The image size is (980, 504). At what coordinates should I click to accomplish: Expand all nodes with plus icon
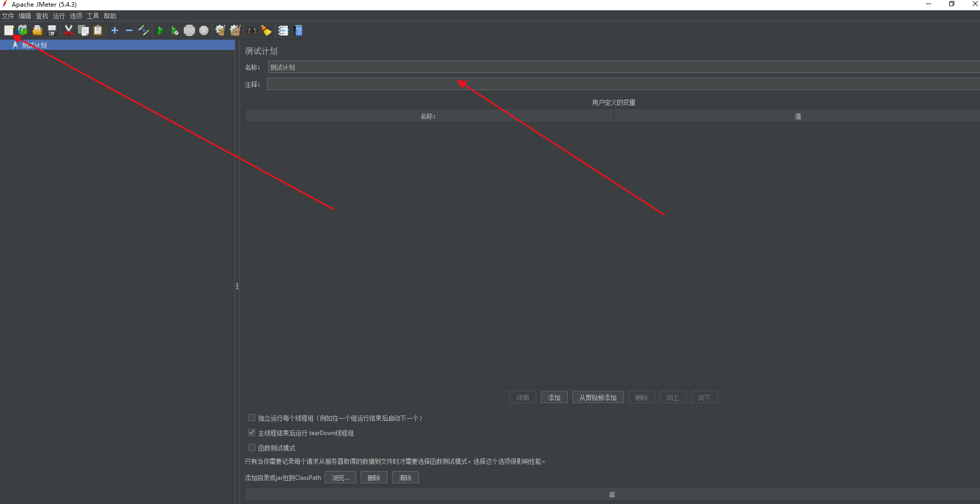115,30
